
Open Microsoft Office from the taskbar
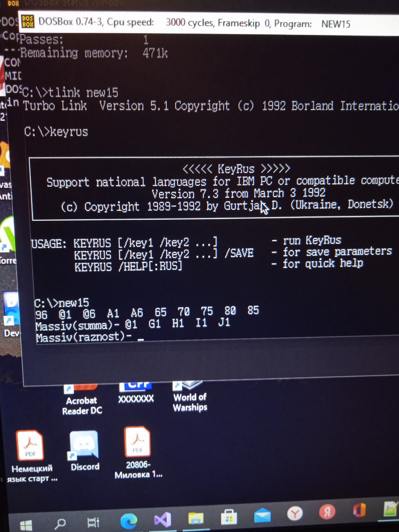(359, 510)
